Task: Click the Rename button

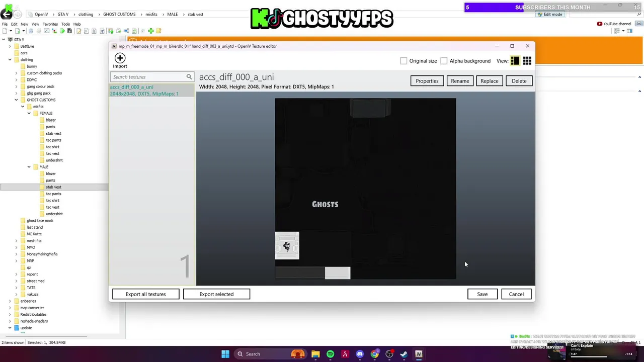Action: click(460, 81)
